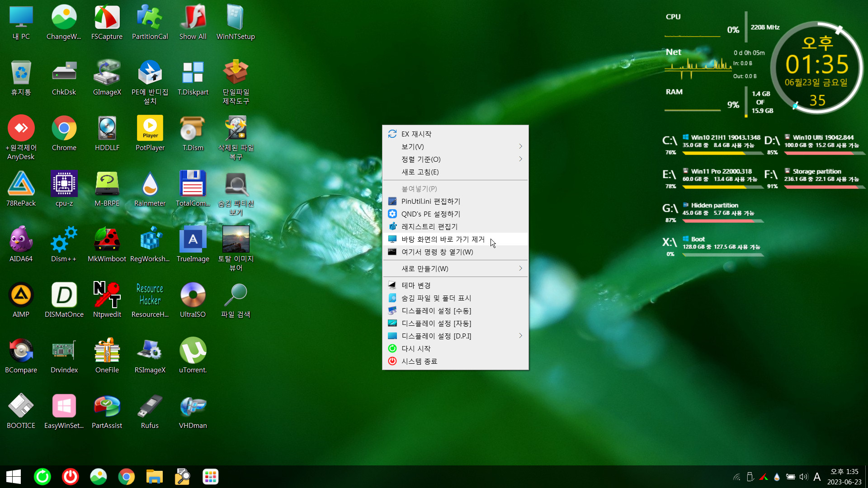Select 테마 변경 menu item

pyautogui.click(x=455, y=285)
